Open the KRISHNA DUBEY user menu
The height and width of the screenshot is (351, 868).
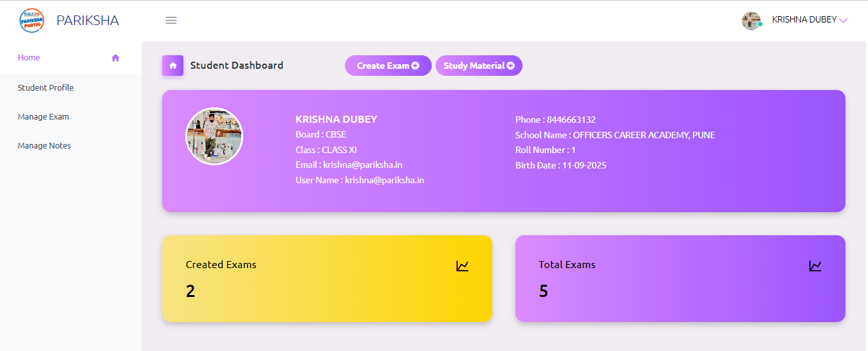pos(804,20)
